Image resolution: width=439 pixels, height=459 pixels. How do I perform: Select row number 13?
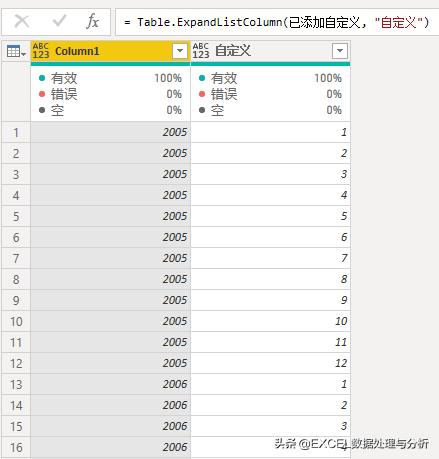16,385
